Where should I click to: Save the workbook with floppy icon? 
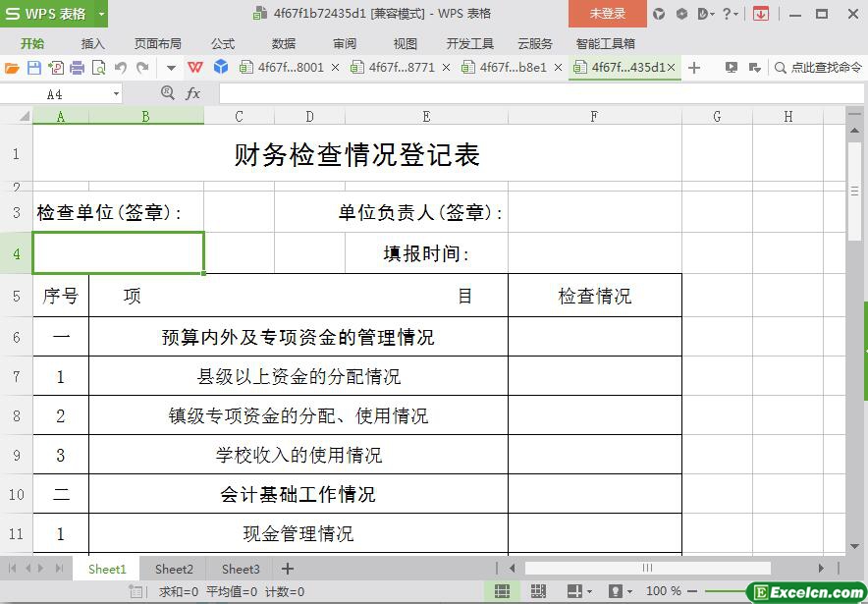pyautogui.click(x=34, y=68)
